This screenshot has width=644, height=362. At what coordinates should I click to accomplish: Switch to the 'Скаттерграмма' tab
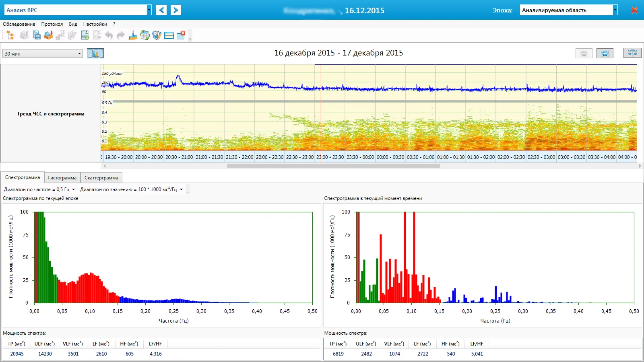pyautogui.click(x=101, y=178)
